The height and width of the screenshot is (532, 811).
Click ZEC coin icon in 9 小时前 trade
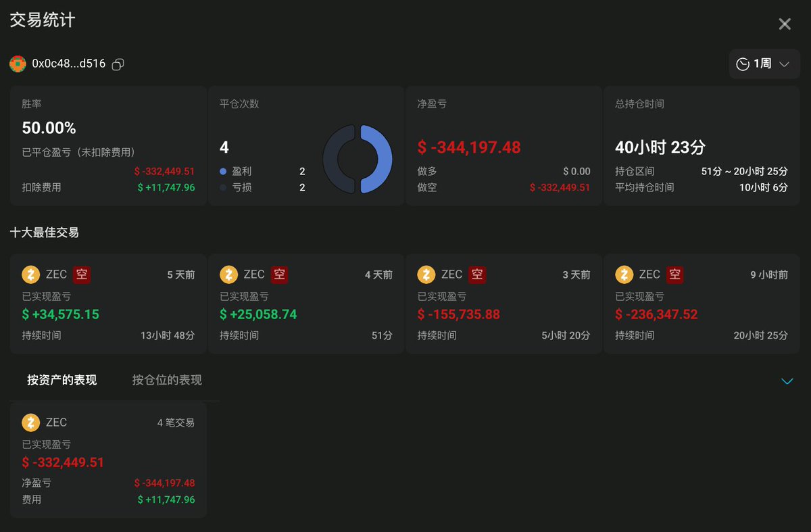(624, 274)
